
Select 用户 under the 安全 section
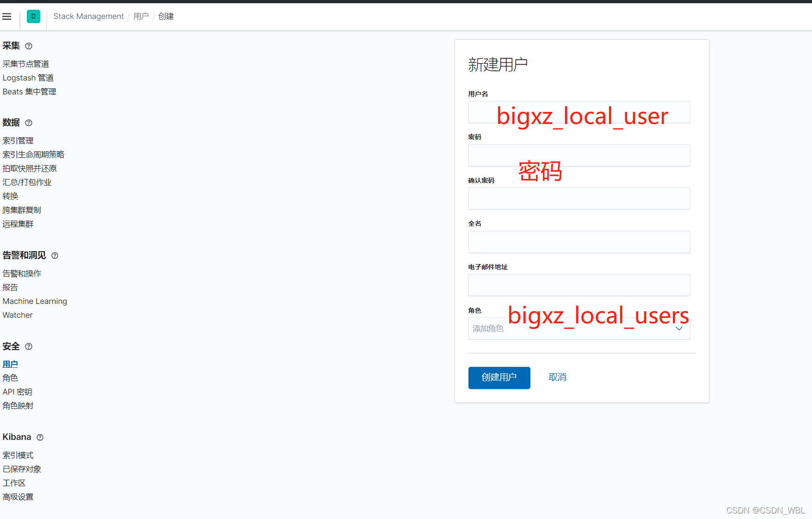(x=10, y=365)
